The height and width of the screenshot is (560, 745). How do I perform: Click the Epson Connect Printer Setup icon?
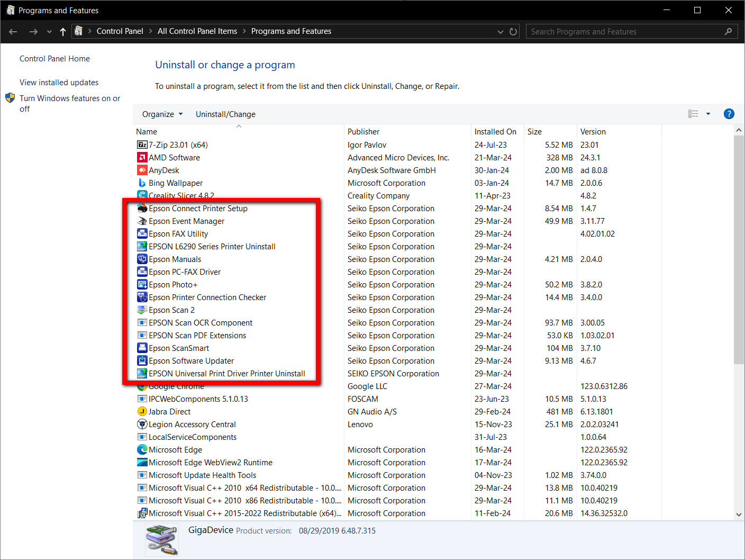coord(142,209)
